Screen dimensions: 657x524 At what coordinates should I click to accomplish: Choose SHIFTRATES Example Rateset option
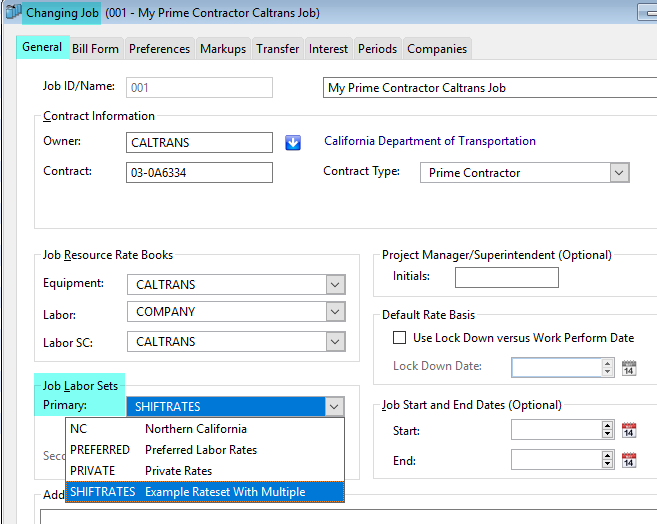point(205,492)
